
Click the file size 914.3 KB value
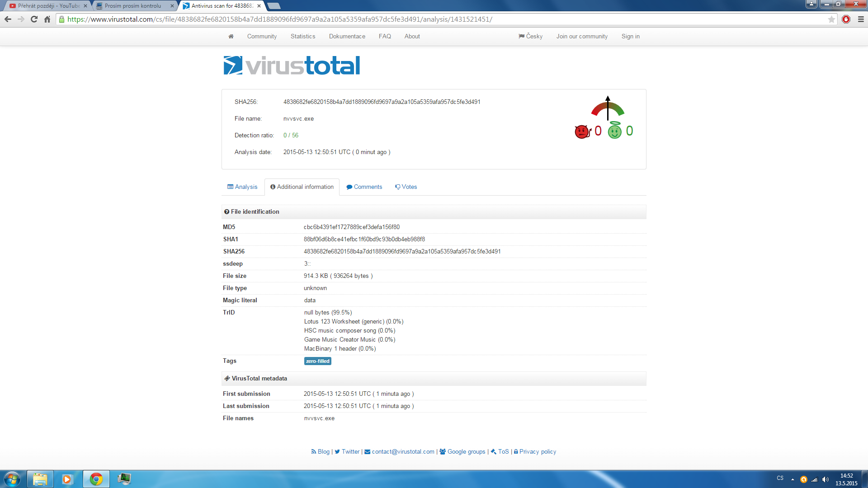click(338, 276)
